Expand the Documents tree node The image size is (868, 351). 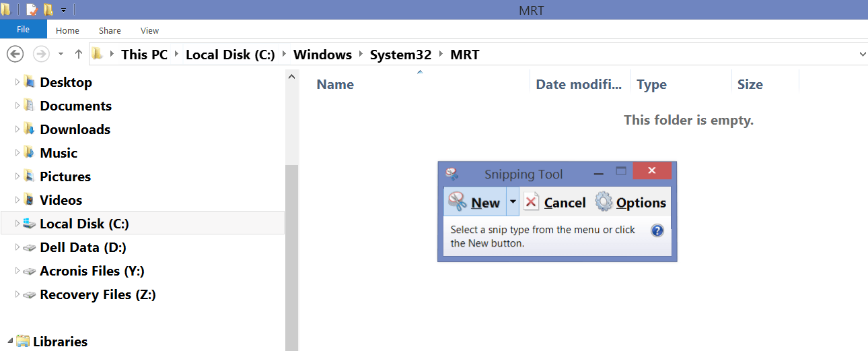(x=17, y=106)
